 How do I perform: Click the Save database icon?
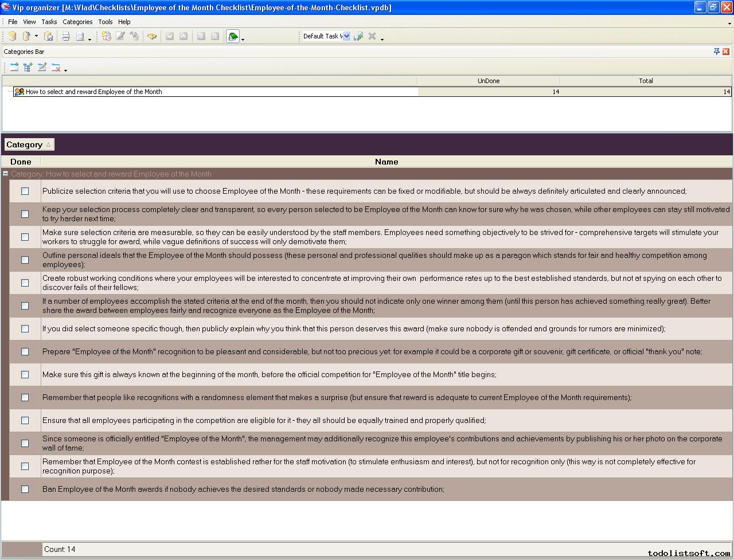click(49, 36)
